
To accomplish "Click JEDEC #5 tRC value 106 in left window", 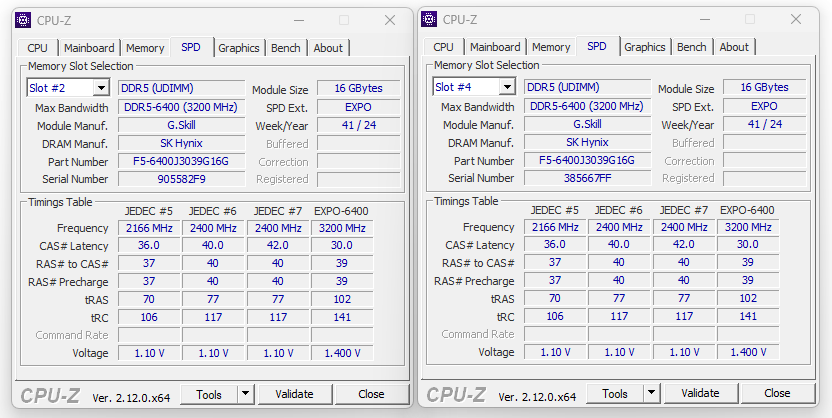I will (x=149, y=317).
